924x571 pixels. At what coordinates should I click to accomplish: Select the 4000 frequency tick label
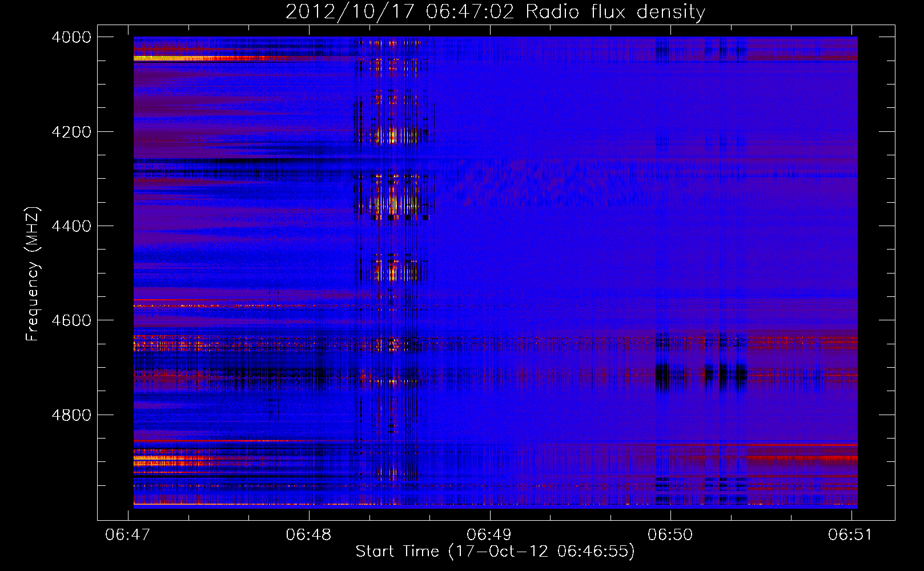click(71, 37)
